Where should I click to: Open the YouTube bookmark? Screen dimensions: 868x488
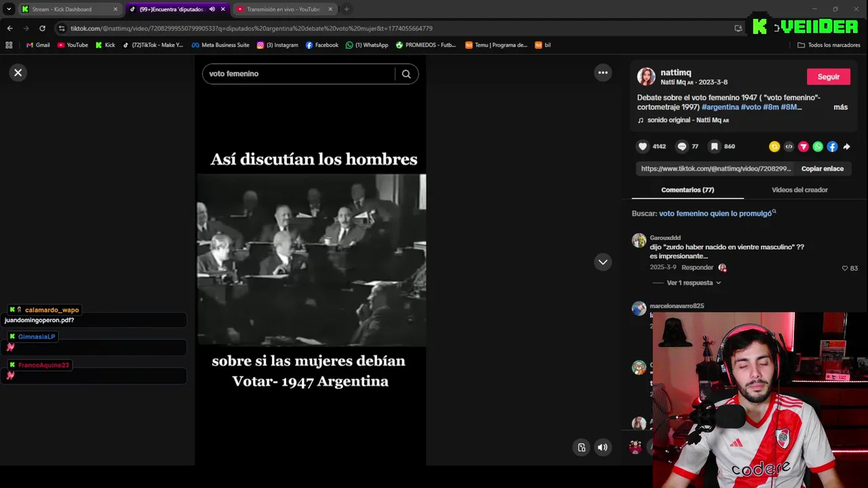(x=73, y=45)
